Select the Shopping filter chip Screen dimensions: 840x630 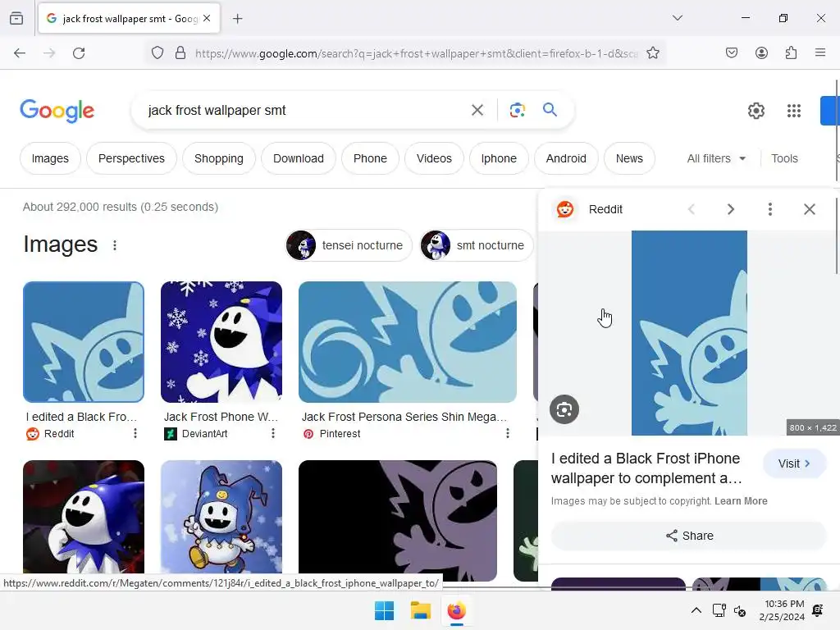coord(218,158)
